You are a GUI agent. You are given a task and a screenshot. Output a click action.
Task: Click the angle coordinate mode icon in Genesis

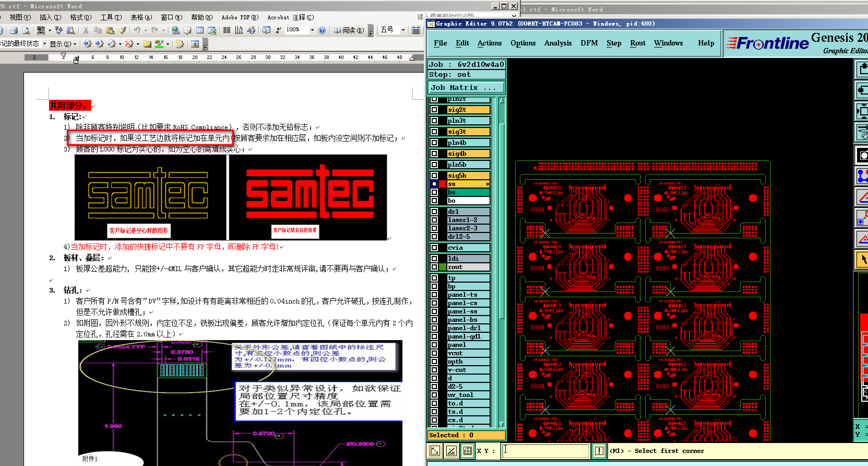tap(451, 451)
